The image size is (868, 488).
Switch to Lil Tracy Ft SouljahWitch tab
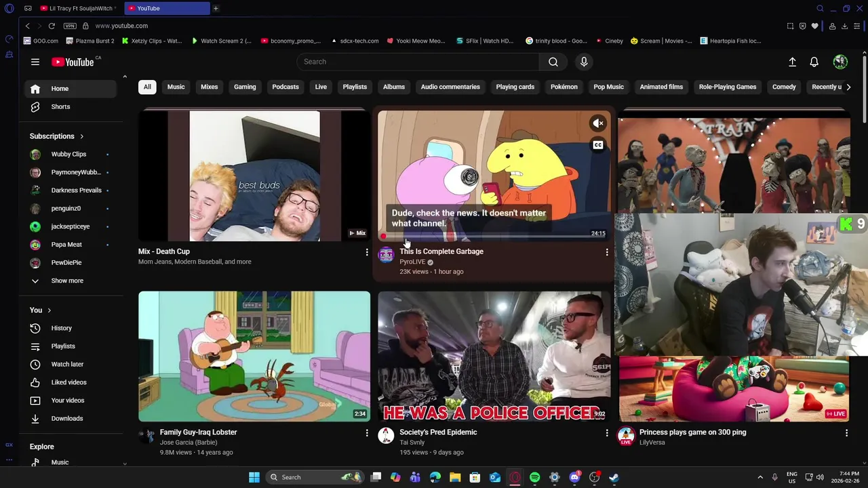[78, 8]
